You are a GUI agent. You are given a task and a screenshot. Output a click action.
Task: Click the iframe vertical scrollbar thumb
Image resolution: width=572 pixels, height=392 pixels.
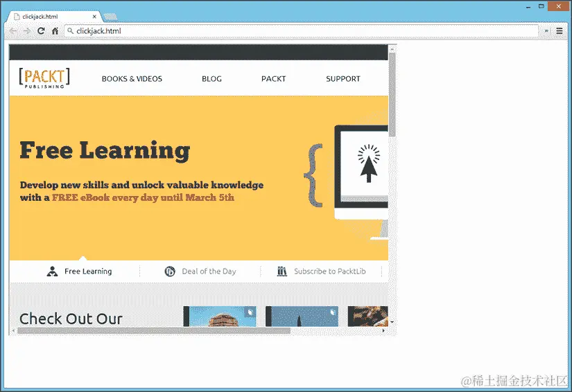tap(392, 95)
